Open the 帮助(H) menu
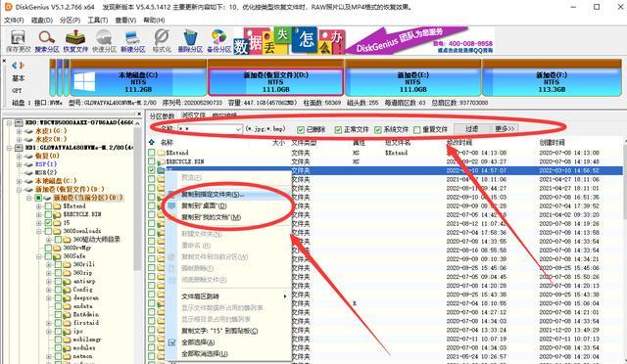627x364 pixels. click(154, 20)
